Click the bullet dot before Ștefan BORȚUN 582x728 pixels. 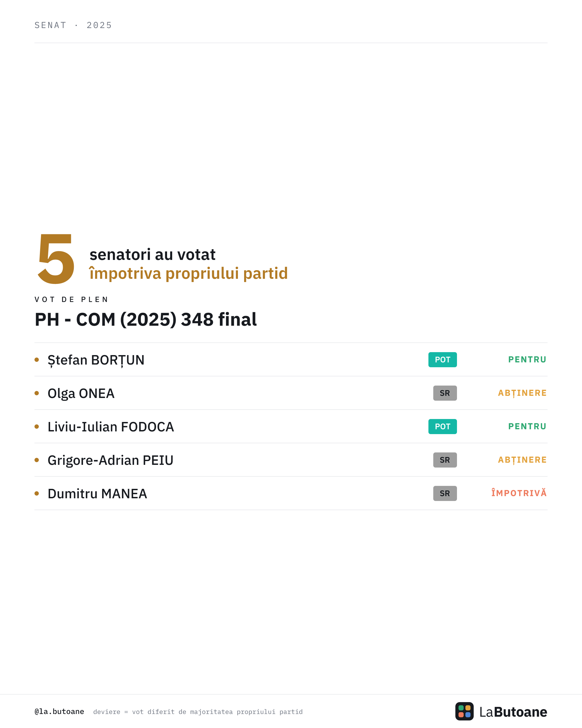[37, 360]
